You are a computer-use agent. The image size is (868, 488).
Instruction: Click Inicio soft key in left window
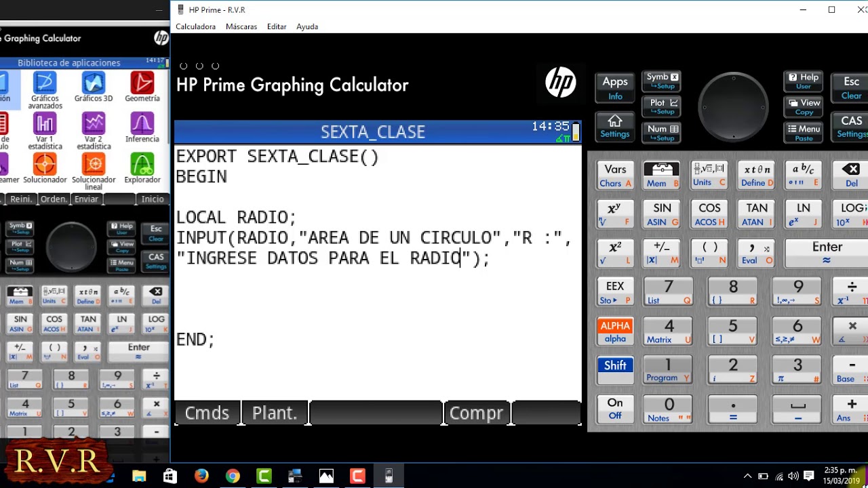click(153, 199)
